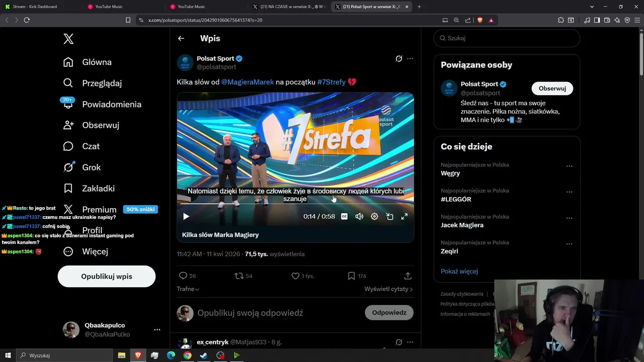
Task: Switch to NA CZASIE w serwisie X tab
Action: point(289,7)
